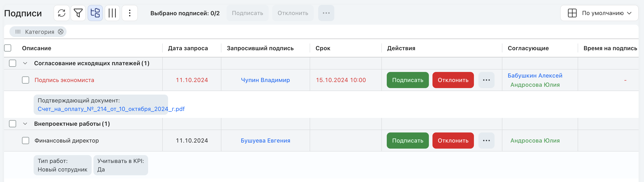Click the grid layout icon next to По умолчанию
Image resolution: width=644 pixels, height=182 pixels.
[572, 13]
